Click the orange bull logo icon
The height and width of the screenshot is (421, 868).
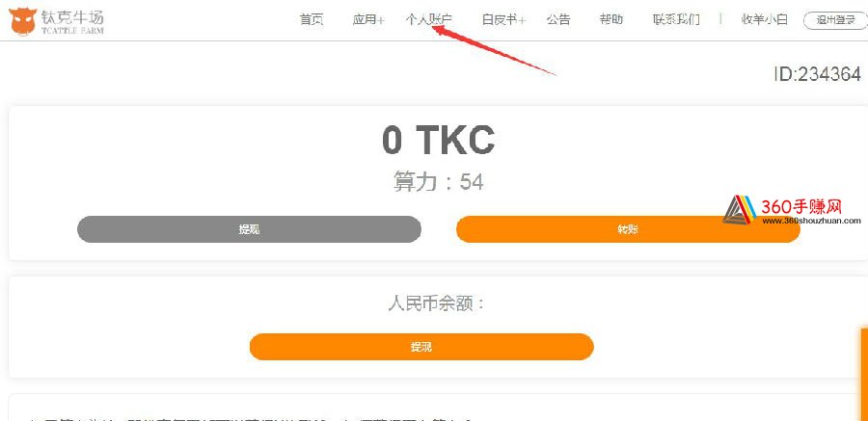(x=23, y=22)
